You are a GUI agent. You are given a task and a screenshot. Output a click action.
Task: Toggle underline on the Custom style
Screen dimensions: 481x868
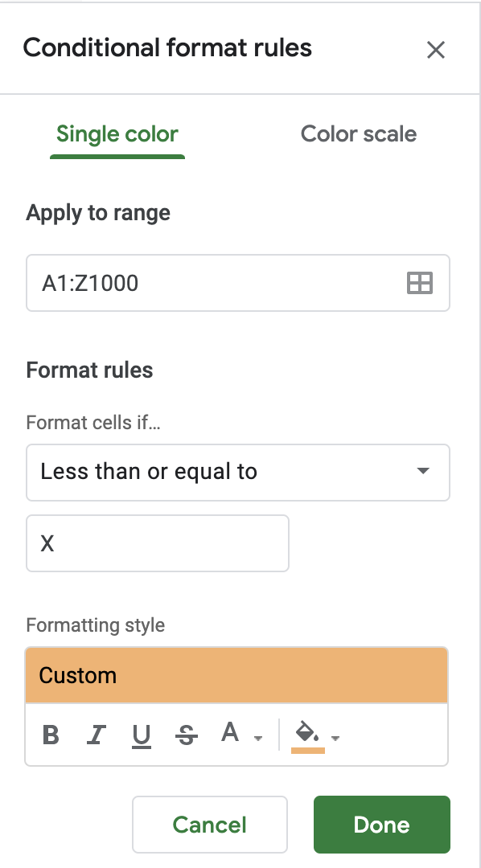tap(140, 734)
